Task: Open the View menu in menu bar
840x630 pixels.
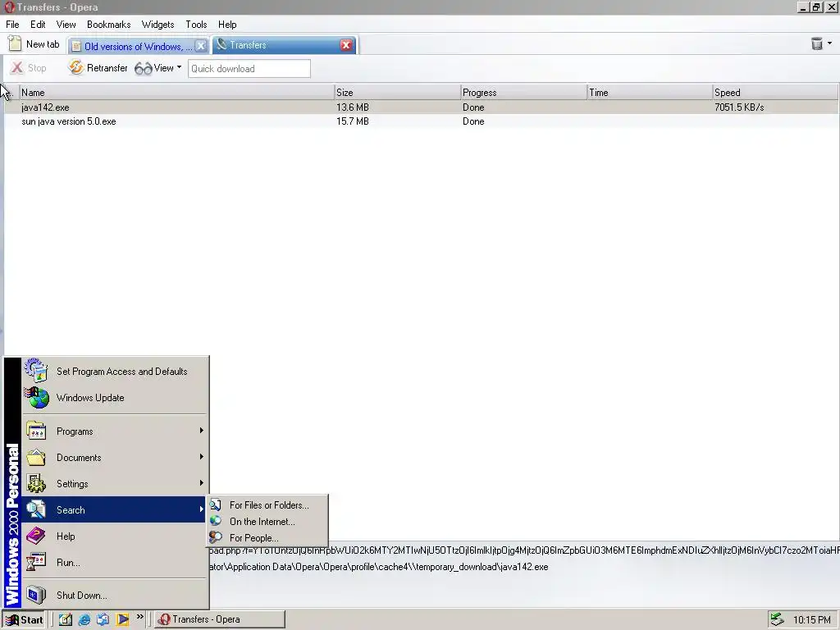Action: (x=66, y=25)
